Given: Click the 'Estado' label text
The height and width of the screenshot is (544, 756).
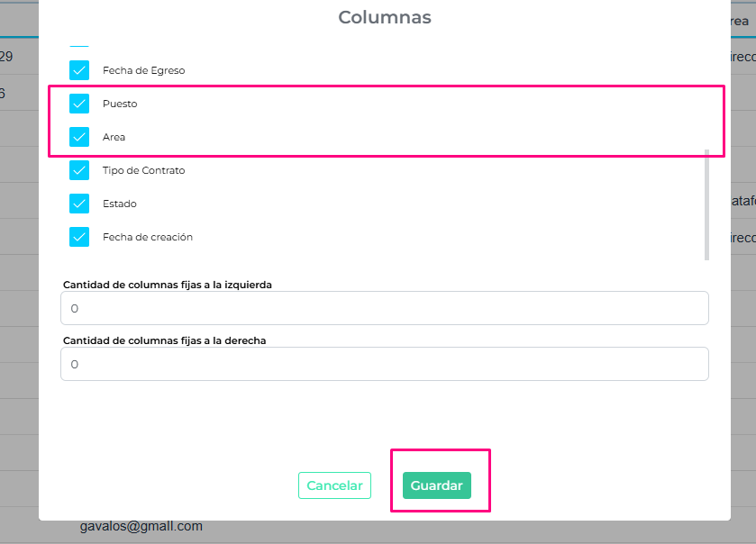Looking at the screenshot, I should pos(120,204).
